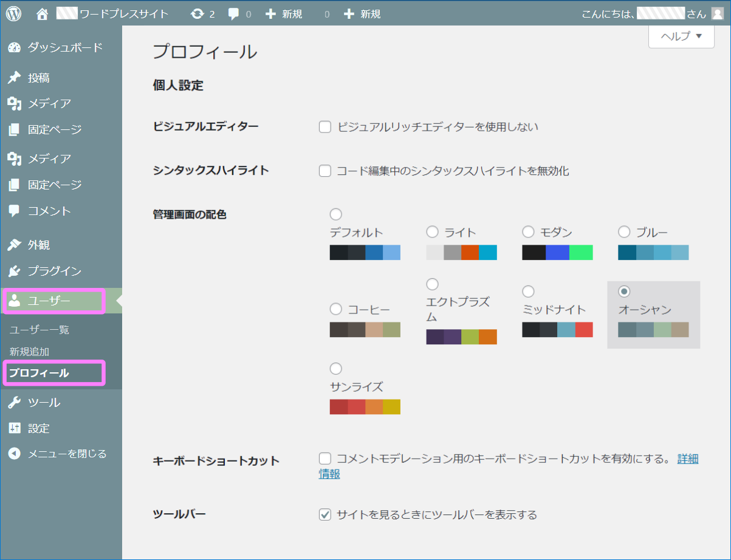Select the ミッドナイト color scheme radio
The width and height of the screenshot is (731, 560).
(528, 291)
